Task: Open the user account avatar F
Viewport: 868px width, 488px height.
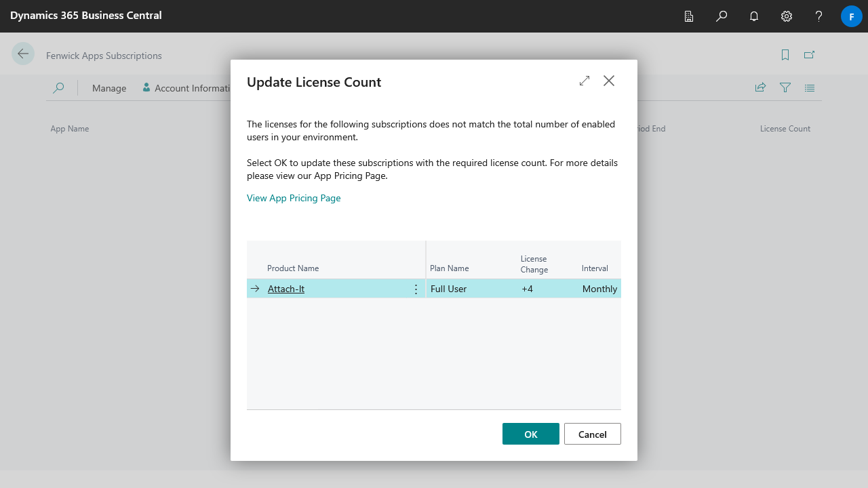Action: [x=851, y=16]
